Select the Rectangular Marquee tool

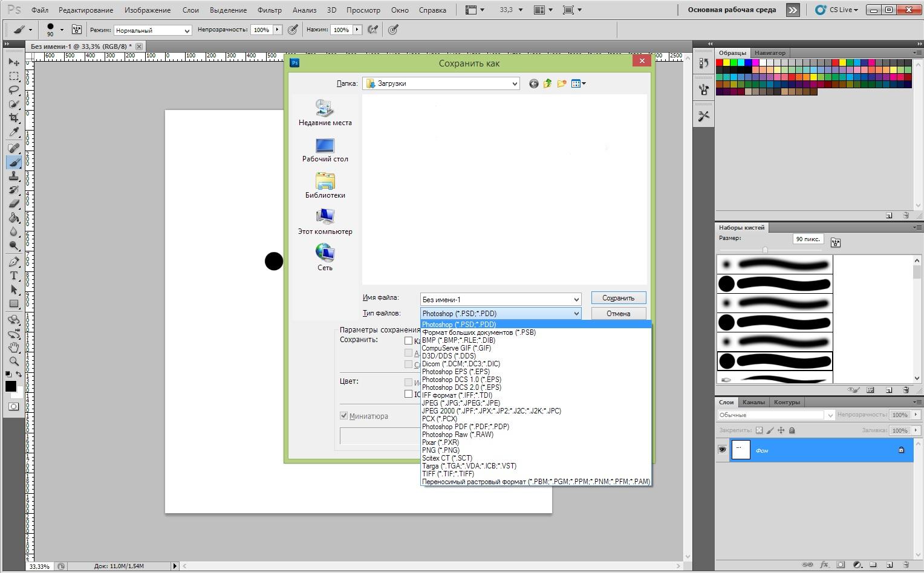(x=14, y=76)
